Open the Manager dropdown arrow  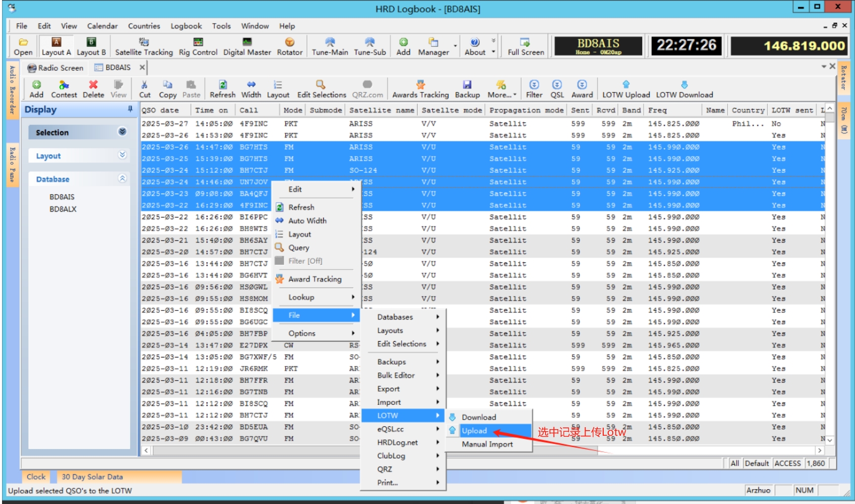[455, 47]
